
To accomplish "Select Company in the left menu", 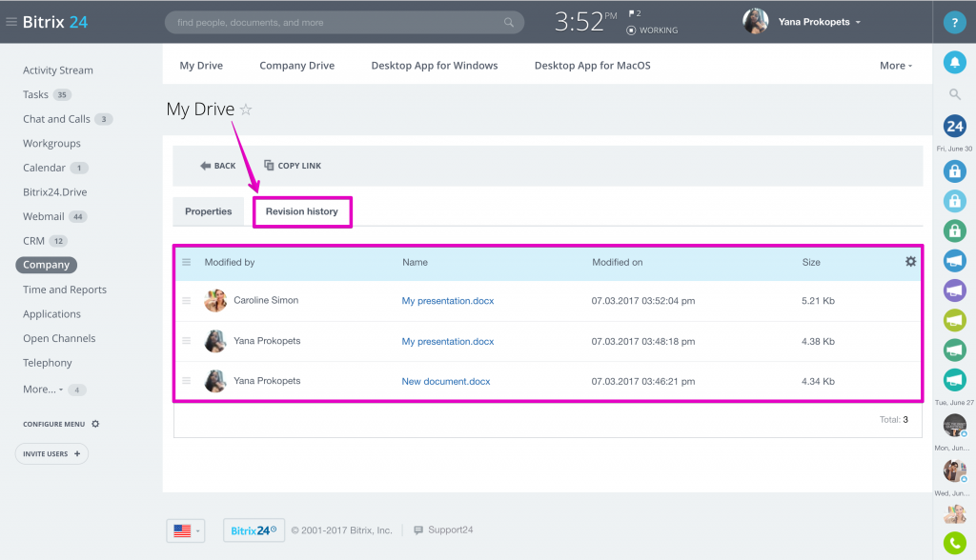I will 46,265.
